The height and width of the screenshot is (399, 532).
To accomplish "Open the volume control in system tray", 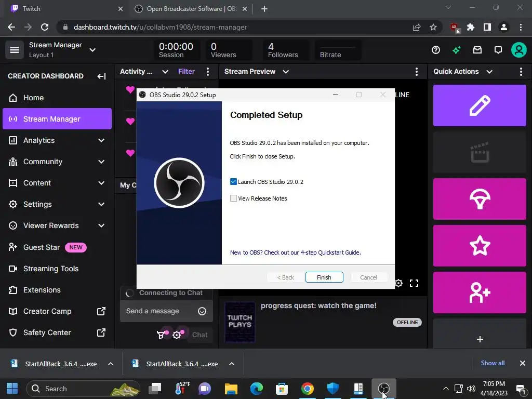I will pos(471,389).
